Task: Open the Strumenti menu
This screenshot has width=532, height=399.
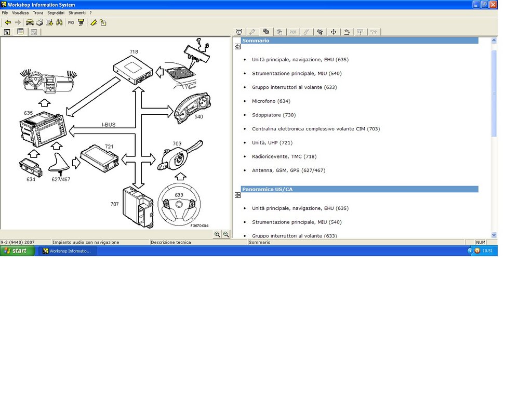Action: [77, 12]
